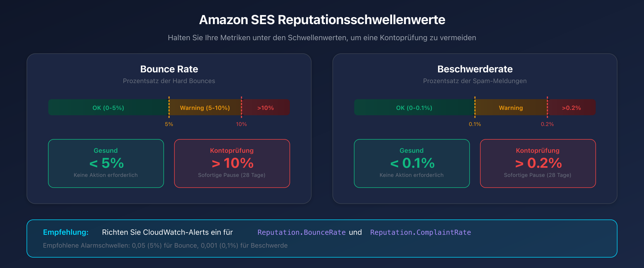This screenshot has width=644, height=268.
Task: Click the 5% threshold marker label
Action: tap(169, 124)
